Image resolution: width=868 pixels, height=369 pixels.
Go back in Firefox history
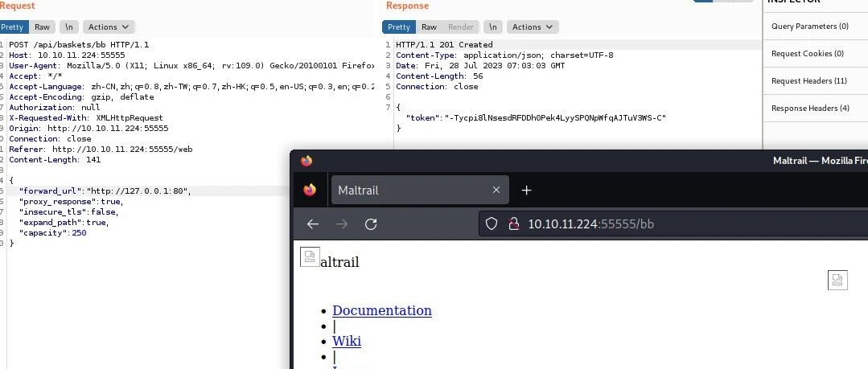pos(313,223)
